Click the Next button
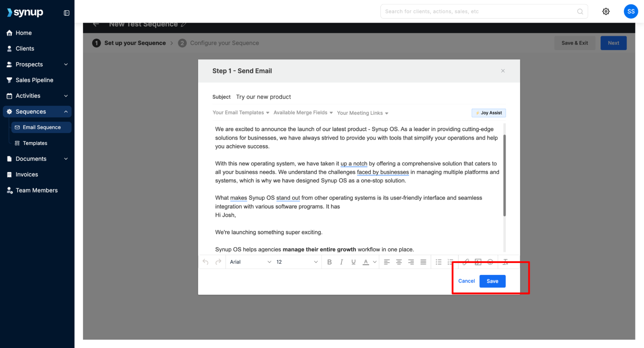644x348 pixels. 613,43
